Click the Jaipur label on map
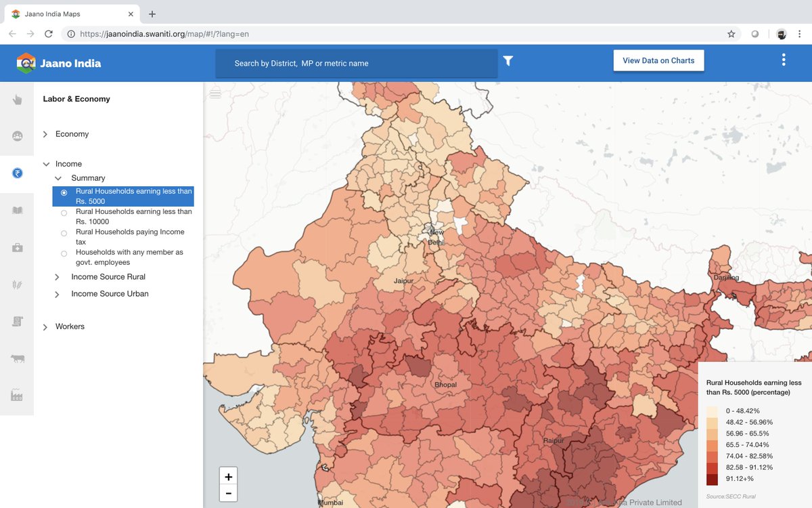 [405, 280]
